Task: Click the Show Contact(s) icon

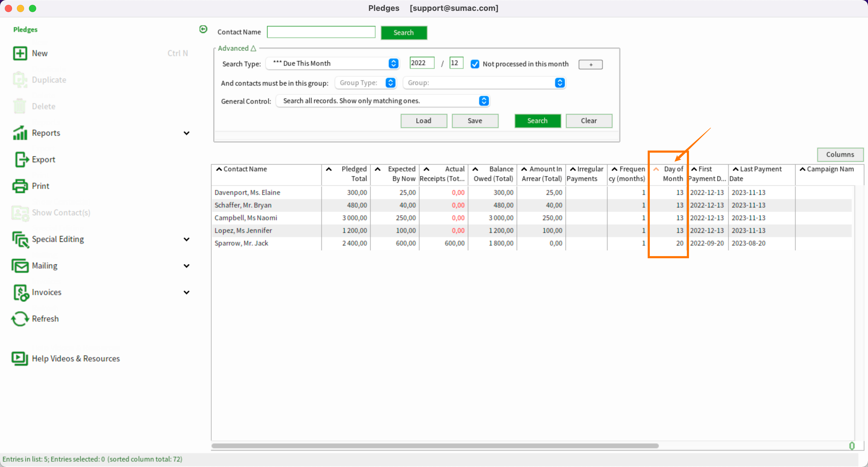Action: pyautogui.click(x=20, y=213)
